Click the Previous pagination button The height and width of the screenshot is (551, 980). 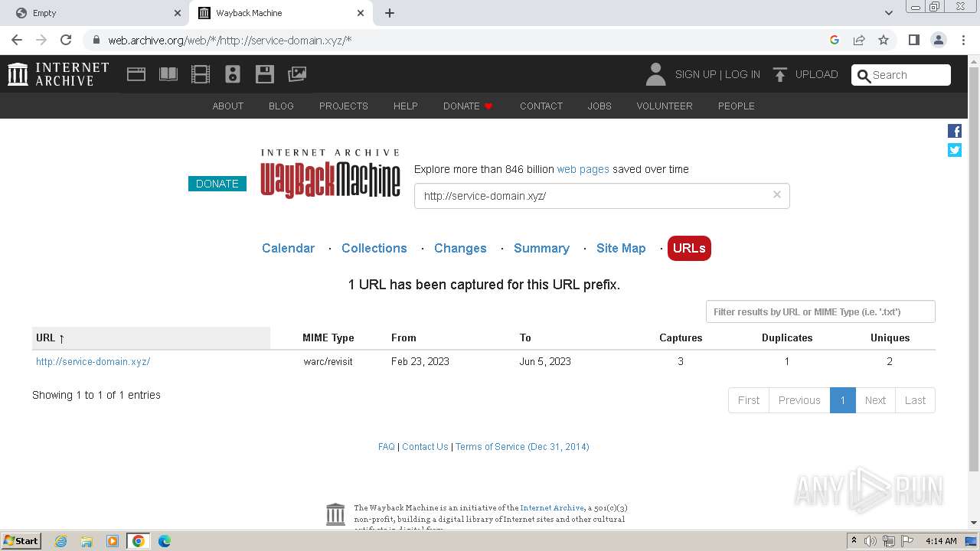point(799,400)
